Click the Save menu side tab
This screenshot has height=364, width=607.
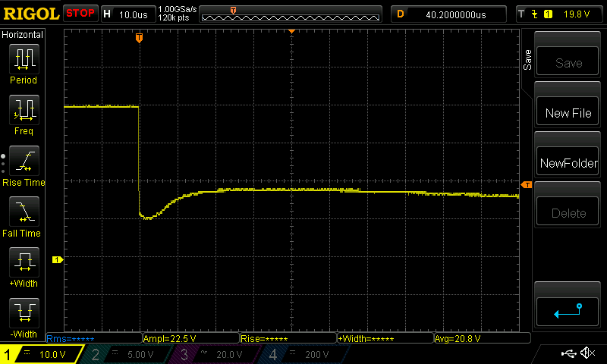point(527,61)
